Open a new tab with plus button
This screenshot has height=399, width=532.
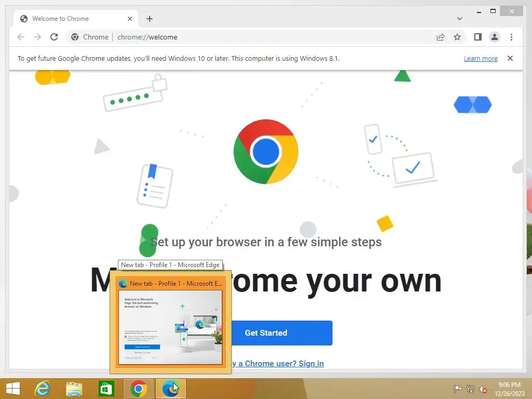pyautogui.click(x=150, y=19)
